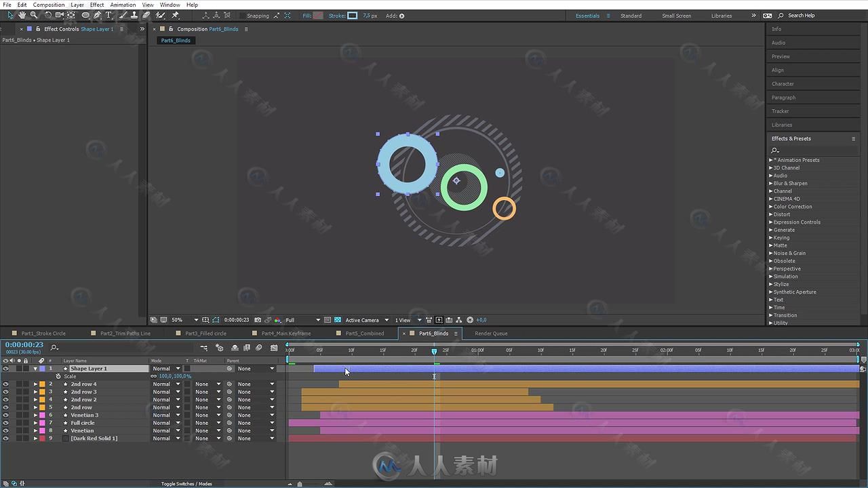Click the Draft 3D icon in timeline
868x488 pixels.
pos(220,348)
